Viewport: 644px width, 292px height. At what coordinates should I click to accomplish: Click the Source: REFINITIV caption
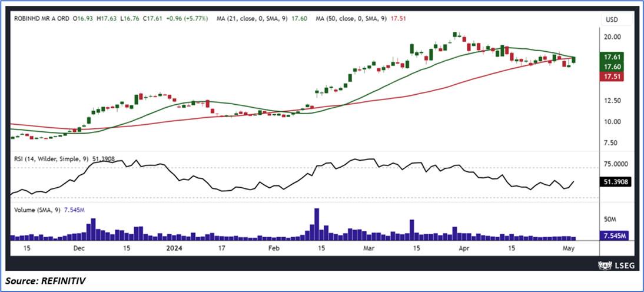tap(46, 281)
